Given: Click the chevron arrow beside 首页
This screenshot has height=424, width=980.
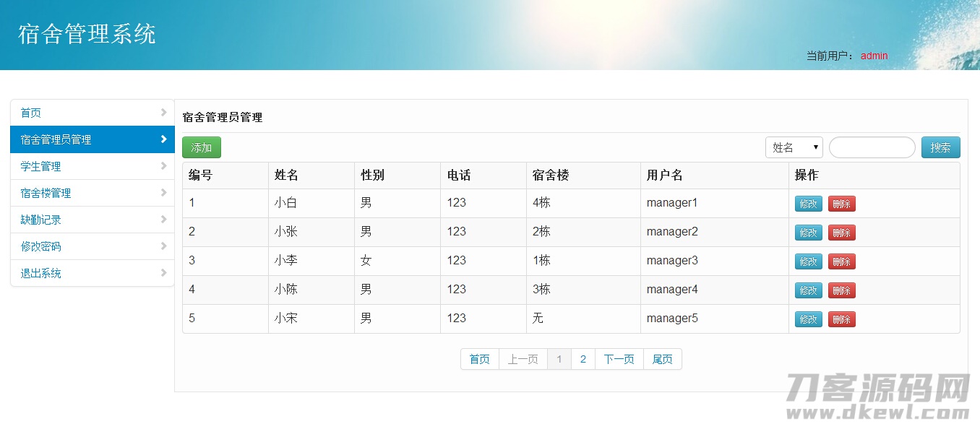Looking at the screenshot, I should [164, 113].
